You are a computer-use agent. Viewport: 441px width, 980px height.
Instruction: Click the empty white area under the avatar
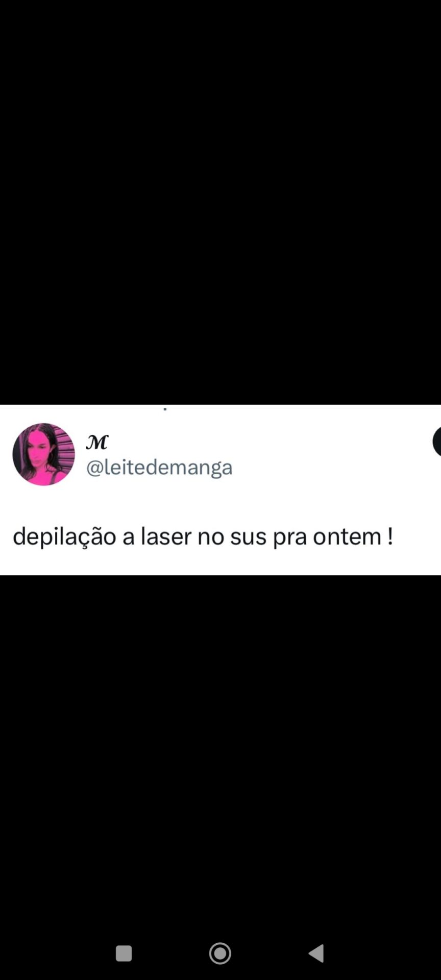pyautogui.click(x=43, y=503)
